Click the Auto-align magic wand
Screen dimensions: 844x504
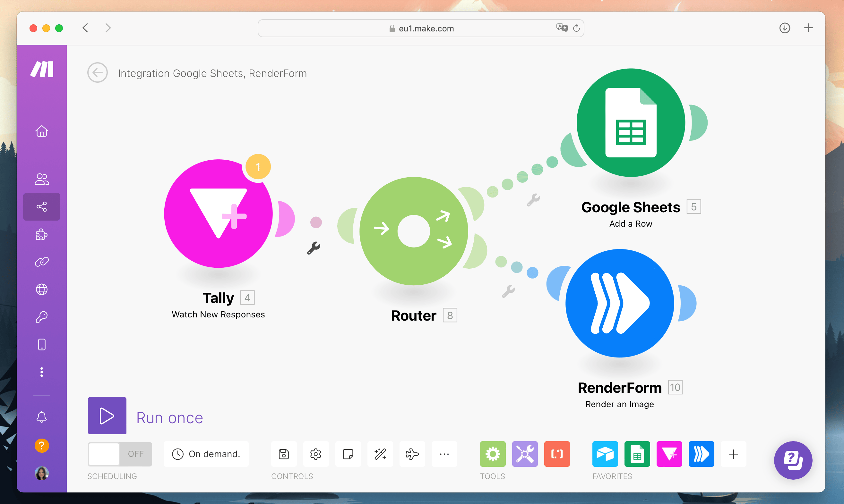point(380,454)
